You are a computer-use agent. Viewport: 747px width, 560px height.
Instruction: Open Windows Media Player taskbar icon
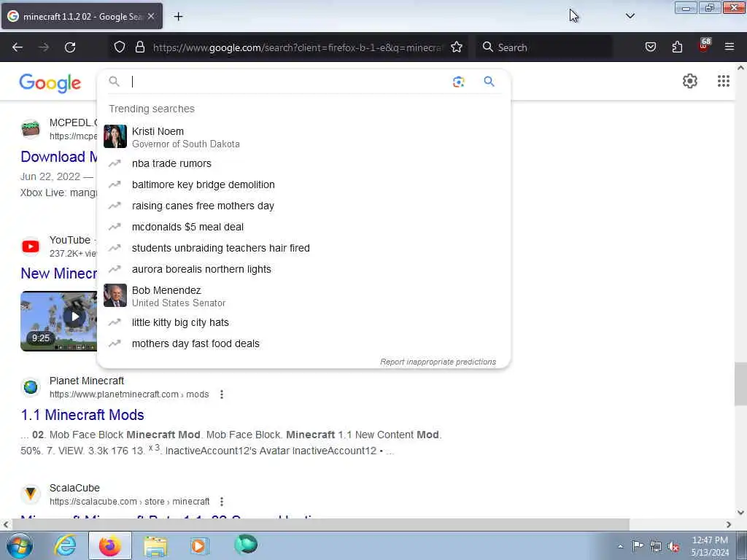(199, 545)
